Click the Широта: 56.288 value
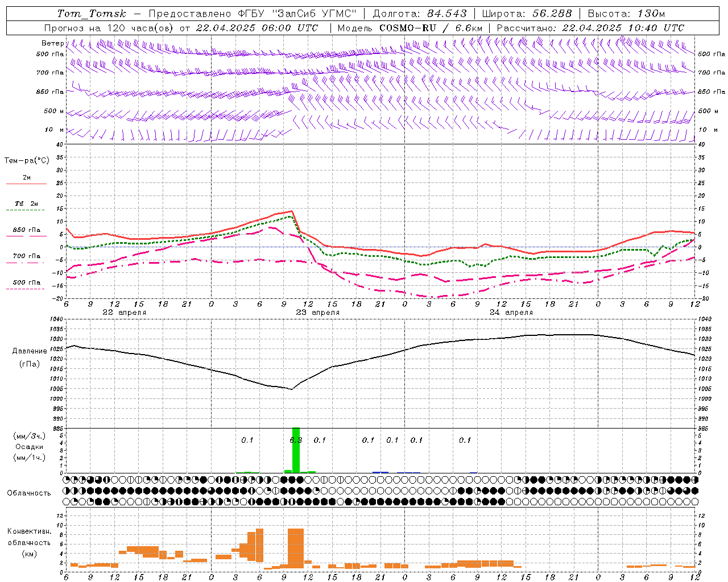 tap(527, 14)
